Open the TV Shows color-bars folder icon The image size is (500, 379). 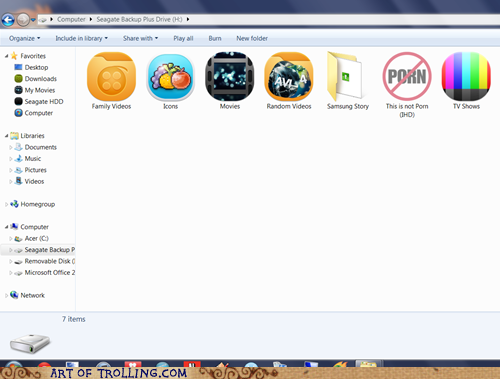tap(466, 76)
